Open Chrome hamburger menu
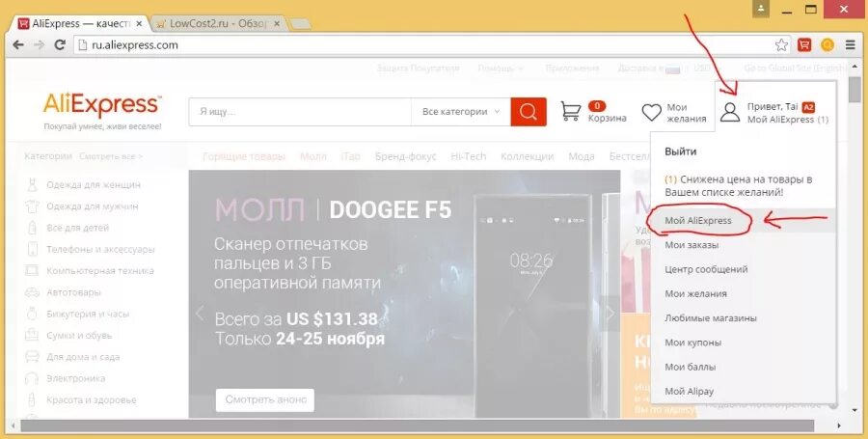 [x=851, y=44]
